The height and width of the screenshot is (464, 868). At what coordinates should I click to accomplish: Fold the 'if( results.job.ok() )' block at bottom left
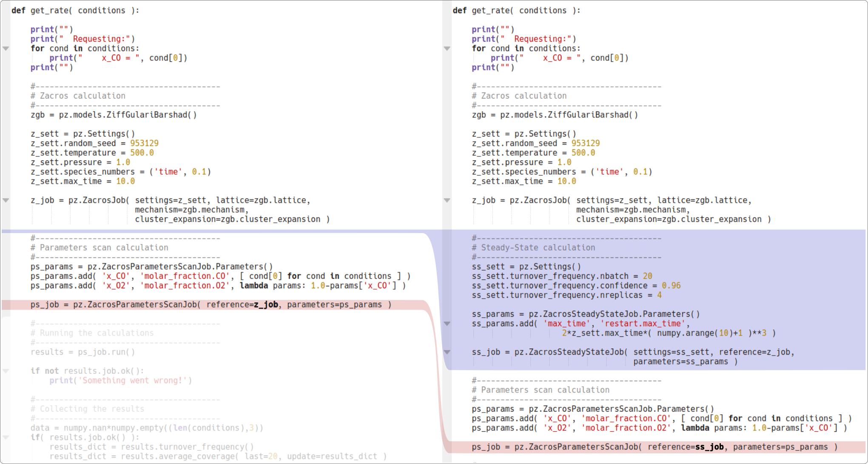(x=6, y=438)
